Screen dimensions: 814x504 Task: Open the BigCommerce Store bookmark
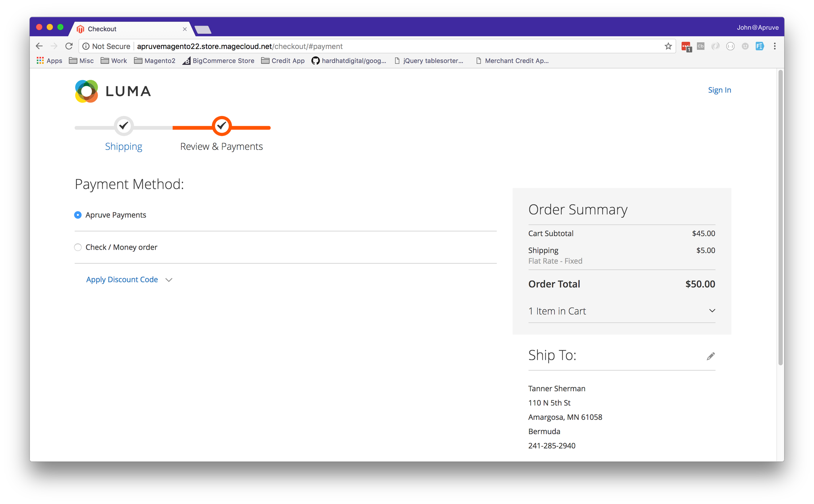point(218,61)
